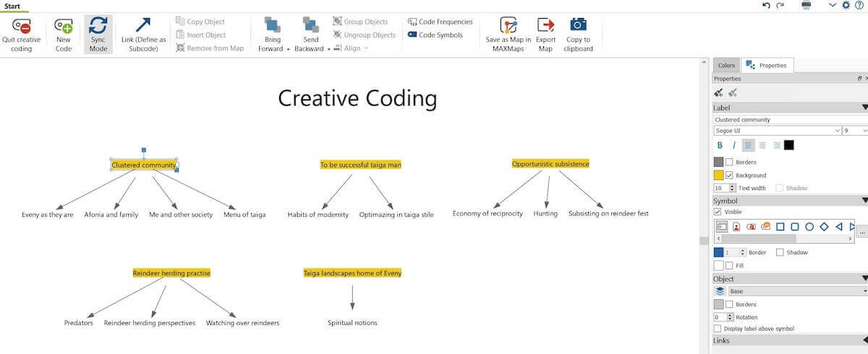Image resolution: width=868 pixels, height=354 pixels.
Task: Click blue symbol border color swatch
Action: (x=718, y=252)
